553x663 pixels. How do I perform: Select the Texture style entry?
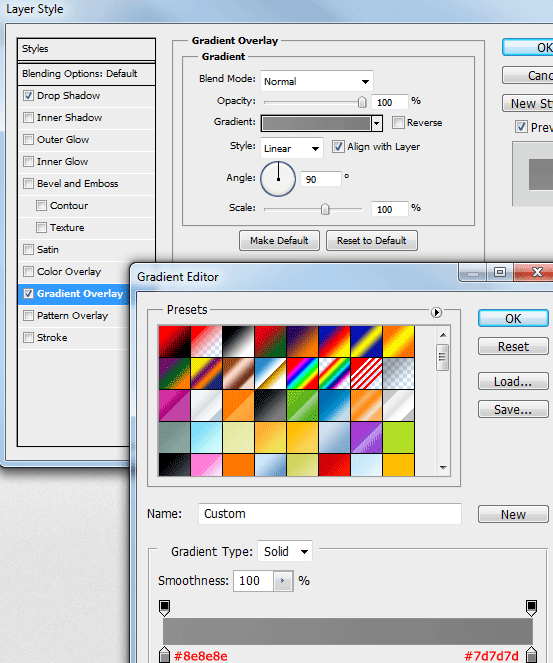67,227
